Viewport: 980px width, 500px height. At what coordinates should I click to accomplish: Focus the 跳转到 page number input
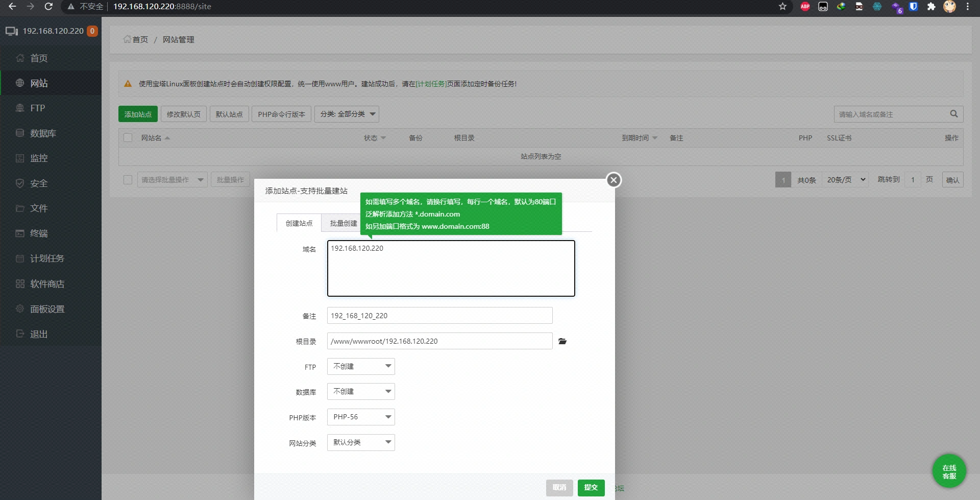coord(913,180)
